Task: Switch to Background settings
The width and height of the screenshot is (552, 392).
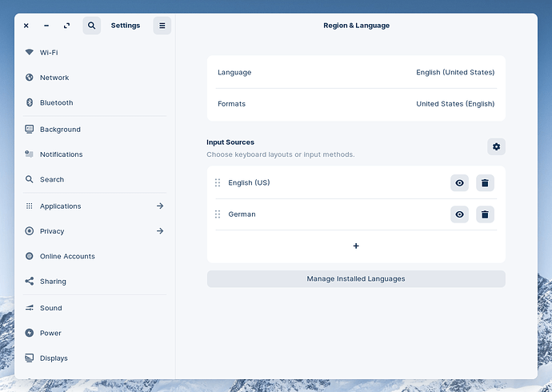Action: [x=94, y=129]
